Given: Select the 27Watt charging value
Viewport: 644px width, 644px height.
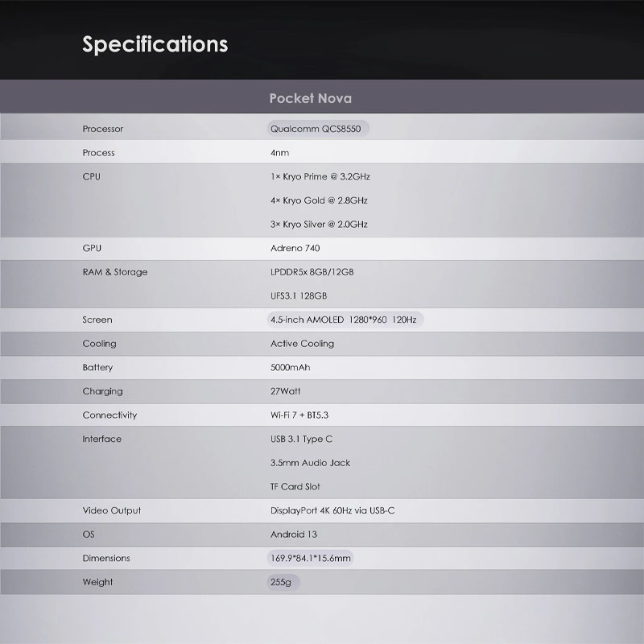Looking at the screenshot, I should click(x=286, y=391).
